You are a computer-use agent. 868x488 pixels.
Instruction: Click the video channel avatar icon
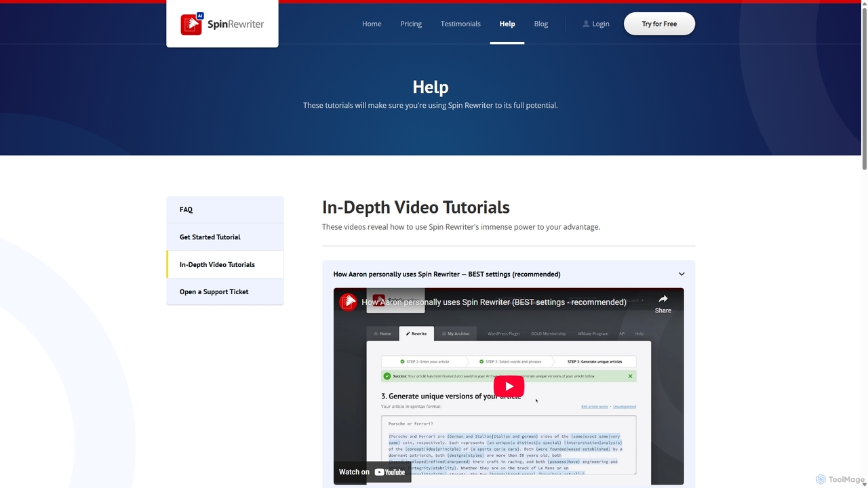click(x=349, y=302)
